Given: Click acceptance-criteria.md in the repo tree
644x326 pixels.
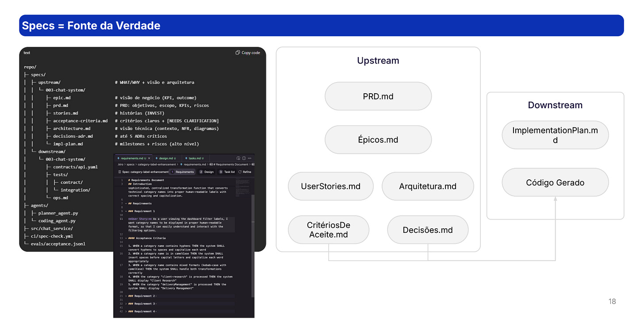Looking at the screenshot, I should (x=80, y=121).
